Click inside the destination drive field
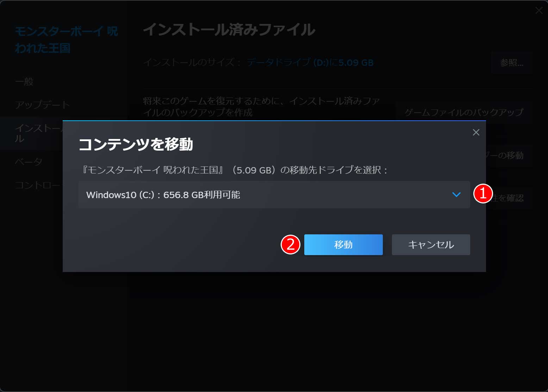The image size is (548, 392). [x=211, y=195]
